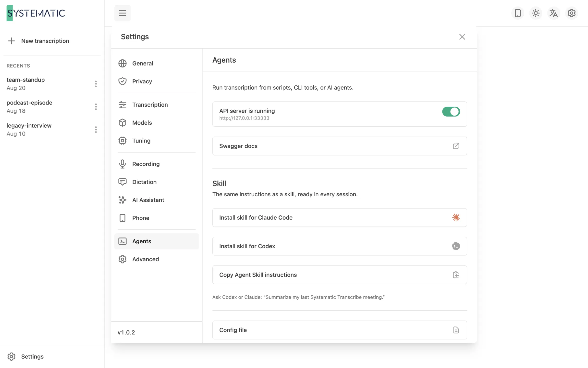Close the Settings dialog
The height and width of the screenshot is (368, 588).
[462, 37]
